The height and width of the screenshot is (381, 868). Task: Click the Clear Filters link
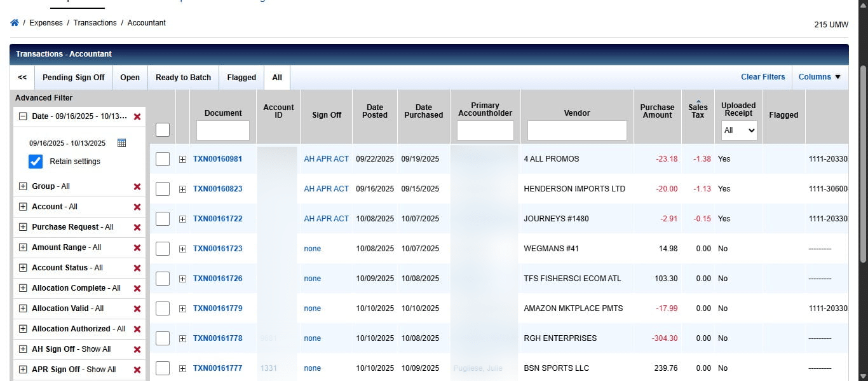click(x=763, y=76)
